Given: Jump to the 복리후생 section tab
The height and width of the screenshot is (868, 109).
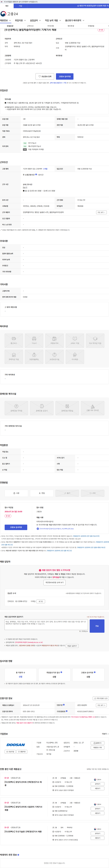Looking at the screenshot, I should tap(71, 26).
